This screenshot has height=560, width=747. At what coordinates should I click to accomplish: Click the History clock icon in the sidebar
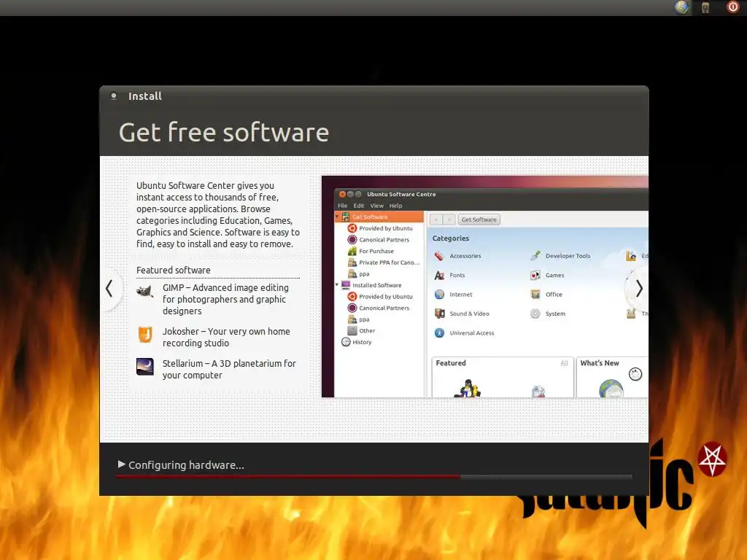tap(346, 342)
